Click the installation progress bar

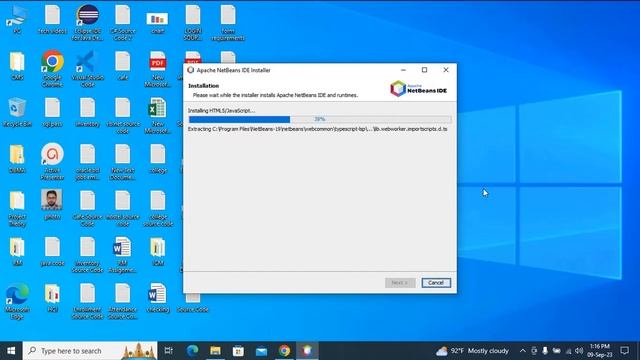[320, 119]
